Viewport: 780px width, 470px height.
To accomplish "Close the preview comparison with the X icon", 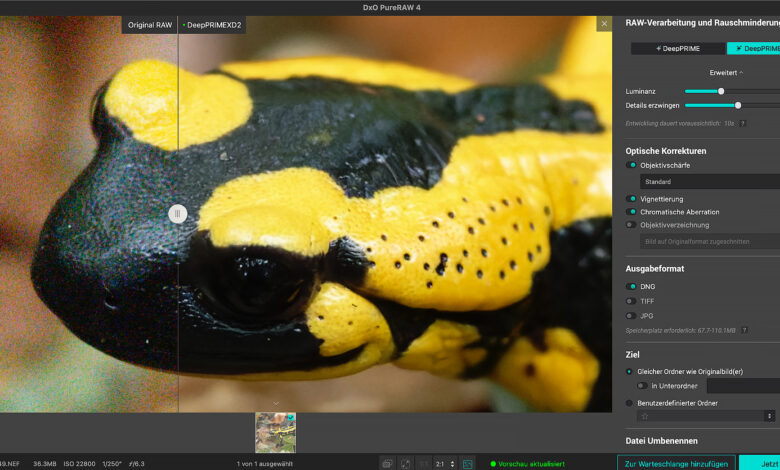I will (603, 23).
